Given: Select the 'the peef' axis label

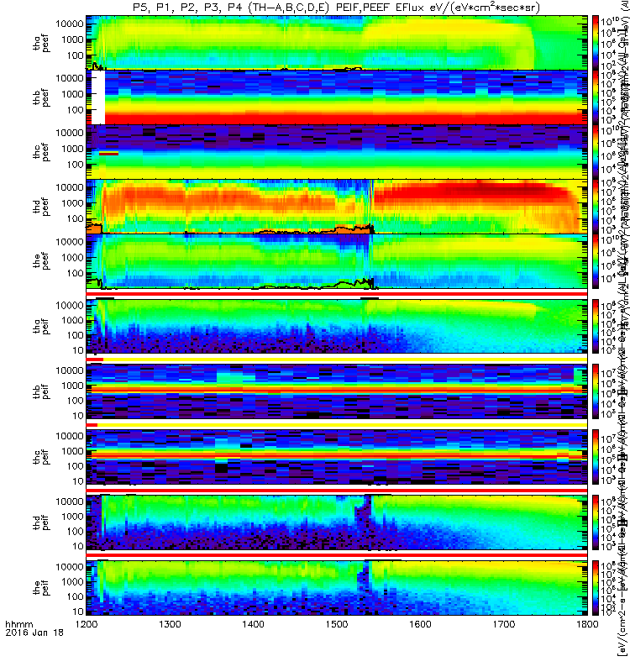Looking at the screenshot, I should pos(41,261).
